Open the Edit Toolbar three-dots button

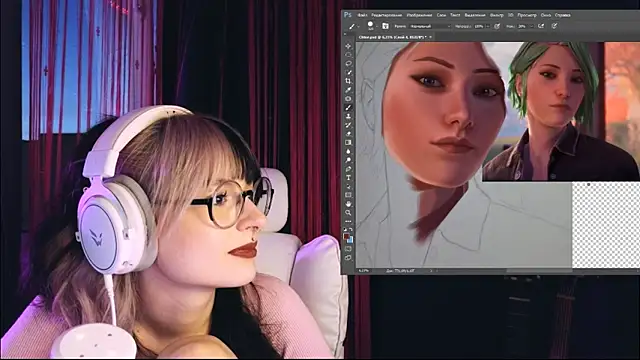click(348, 221)
